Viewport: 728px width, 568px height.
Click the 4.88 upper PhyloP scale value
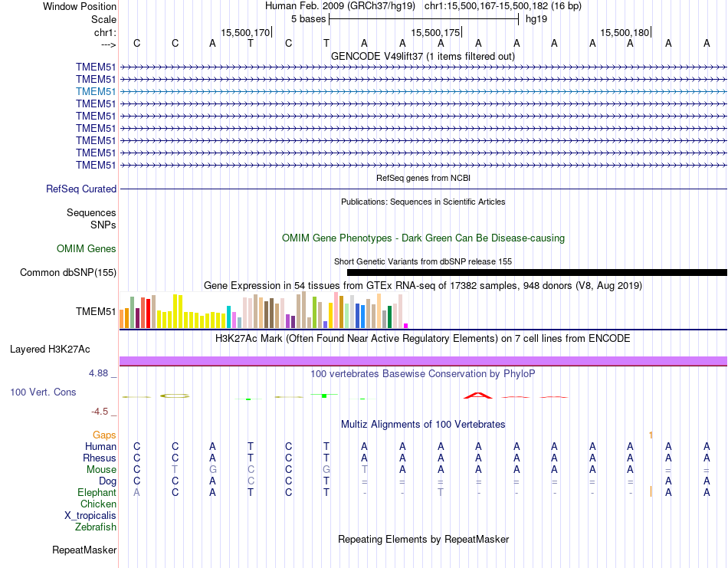coord(98,373)
